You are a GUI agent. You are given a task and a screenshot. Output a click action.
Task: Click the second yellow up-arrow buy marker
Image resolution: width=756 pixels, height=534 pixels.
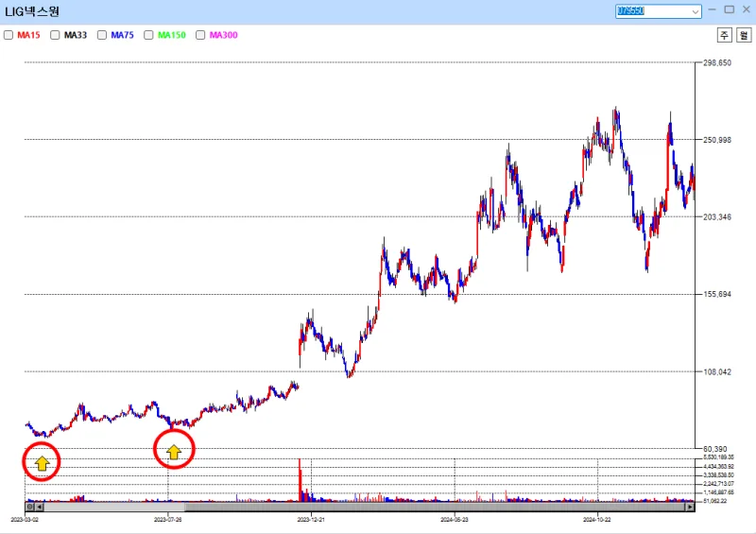174,453
